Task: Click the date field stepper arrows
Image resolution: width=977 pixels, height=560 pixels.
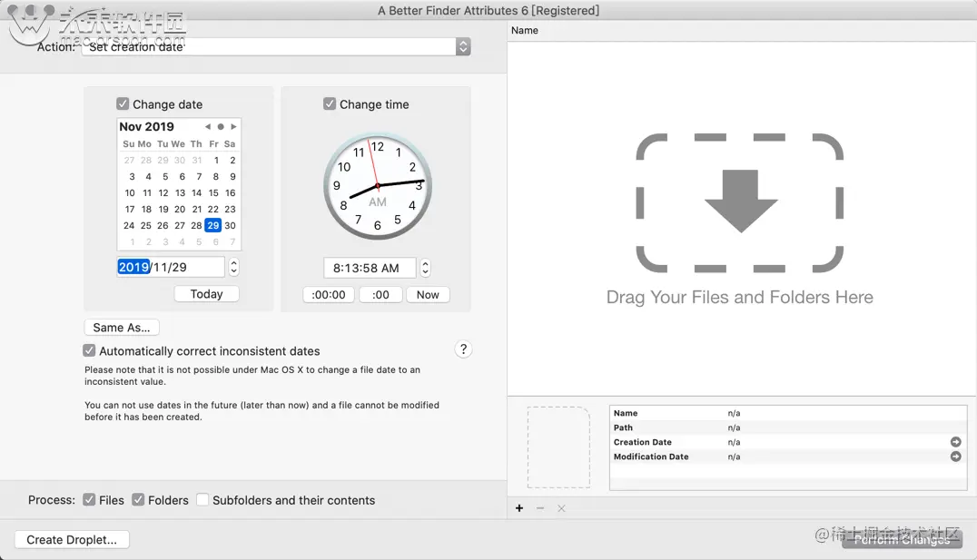Action: (x=233, y=267)
